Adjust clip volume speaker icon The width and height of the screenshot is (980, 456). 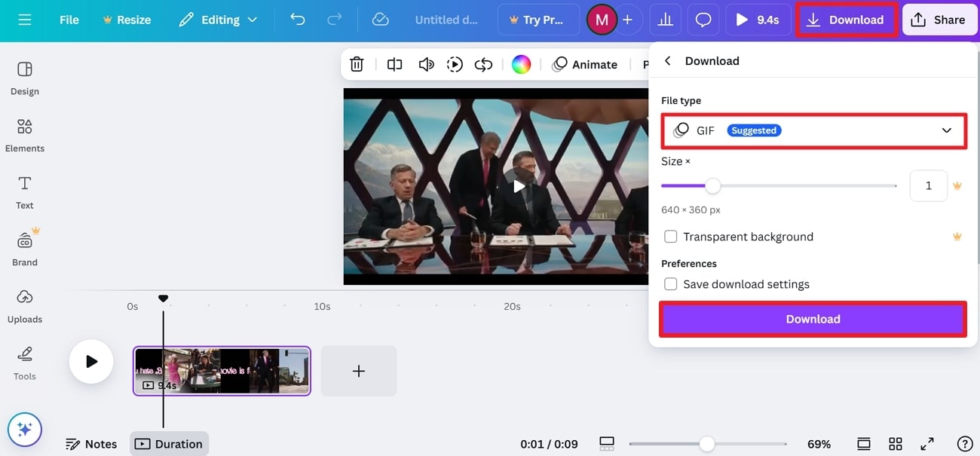[426, 65]
